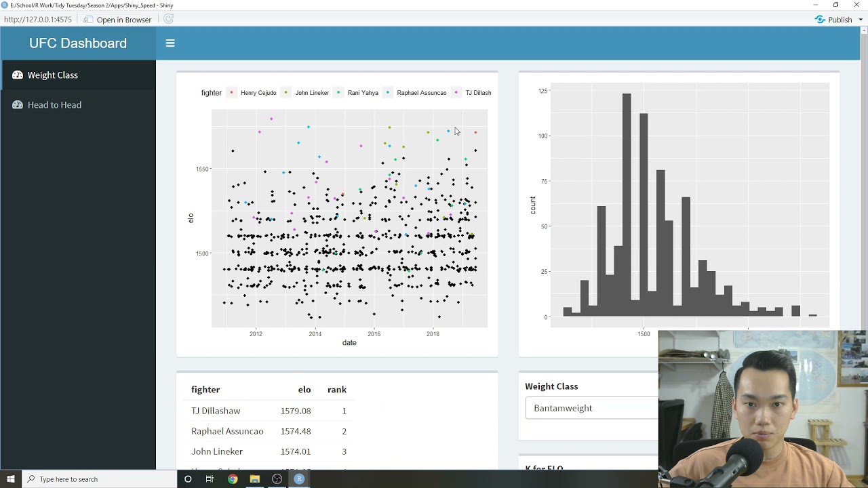Open File Explorer from taskbar

click(x=254, y=479)
